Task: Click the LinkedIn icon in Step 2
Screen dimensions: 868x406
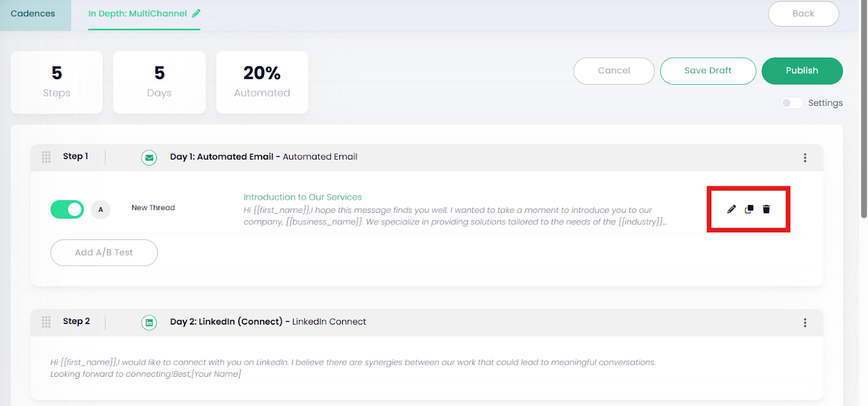Action: pyautogui.click(x=149, y=322)
